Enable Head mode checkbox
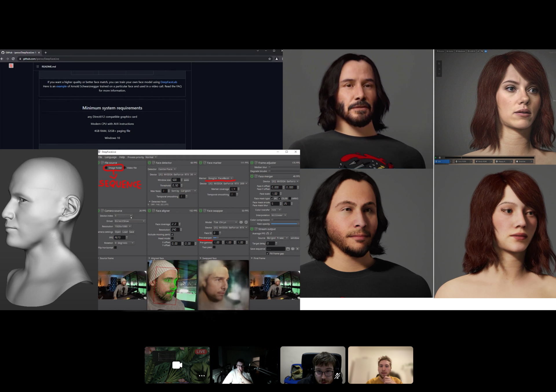Screen dimensions: 556x392 pos(172,238)
